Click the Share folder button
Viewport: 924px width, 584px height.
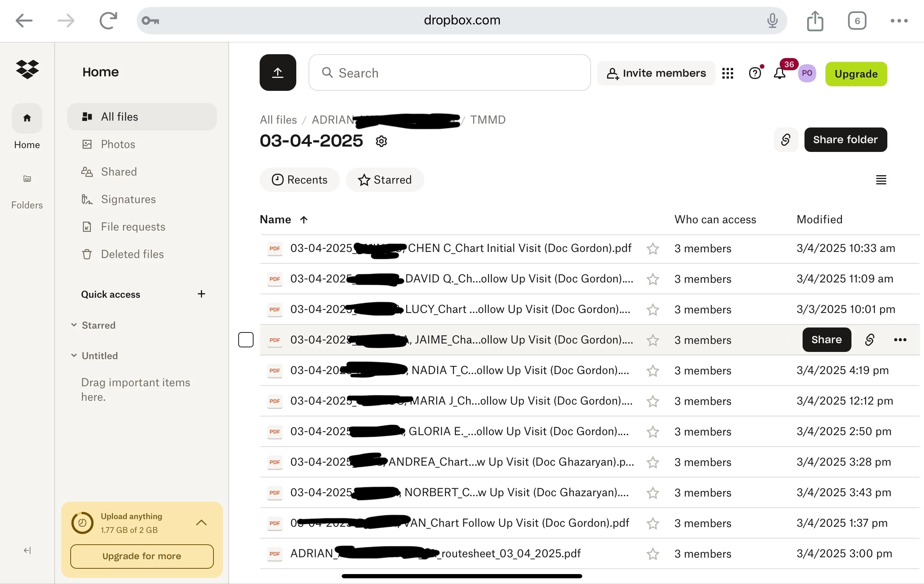click(x=845, y=140)
